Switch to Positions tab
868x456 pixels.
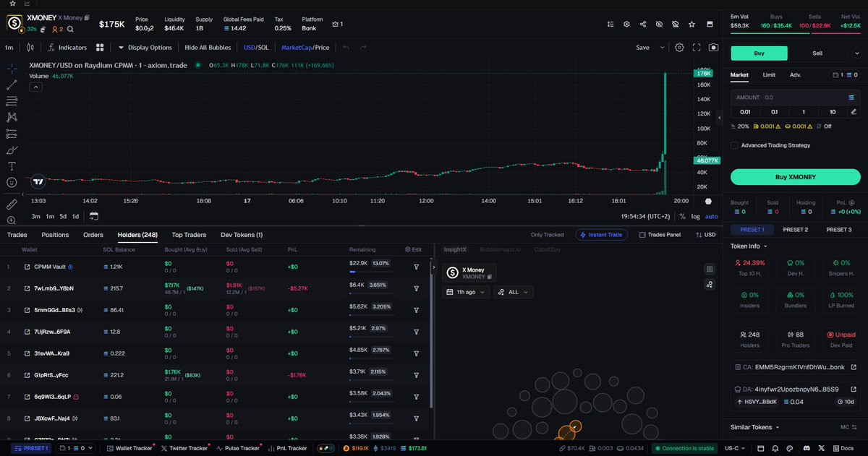(x=55, y=235)
